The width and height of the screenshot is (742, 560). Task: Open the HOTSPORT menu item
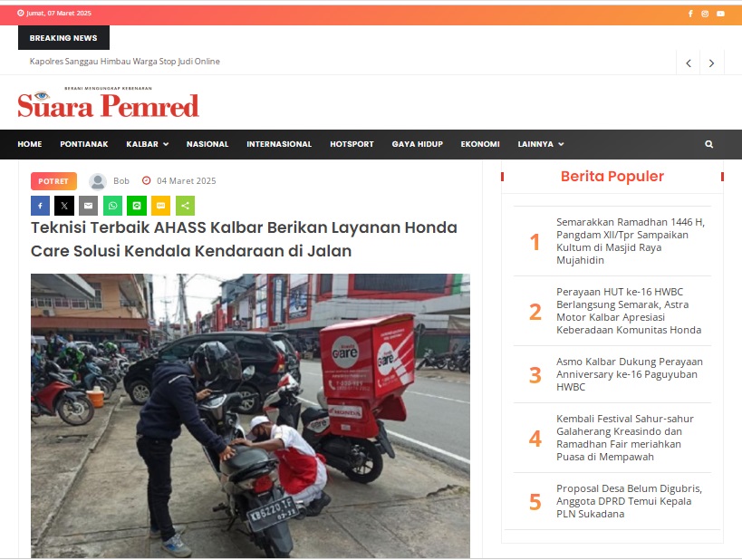[352, 144]
